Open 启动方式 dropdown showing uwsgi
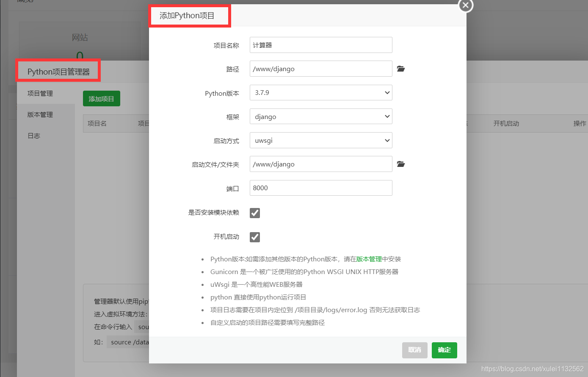Screen dimensions: 588x377 click(321, 140)
